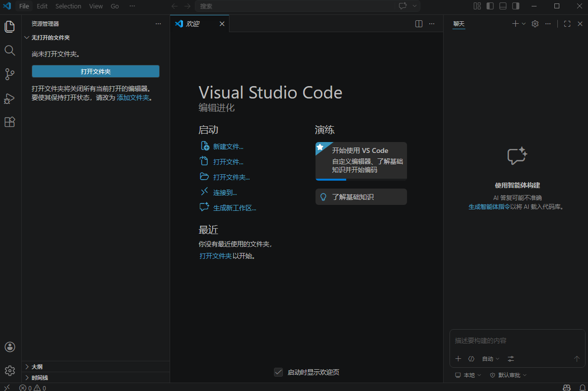Start a new chat with the plus icon
This screenshot has width=588, height=391.
pyautogui.click(x=515, y=24)
